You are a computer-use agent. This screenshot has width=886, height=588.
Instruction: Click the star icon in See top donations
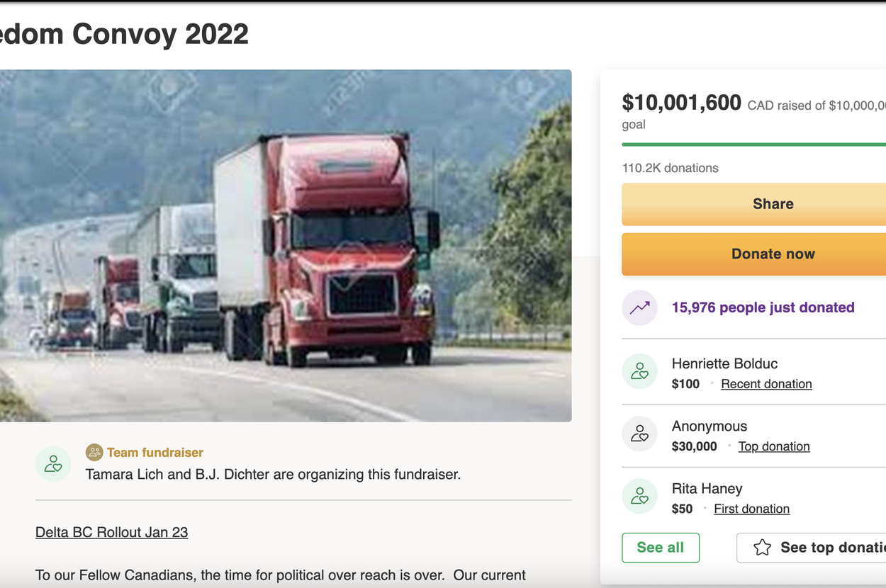coord(762,548)
